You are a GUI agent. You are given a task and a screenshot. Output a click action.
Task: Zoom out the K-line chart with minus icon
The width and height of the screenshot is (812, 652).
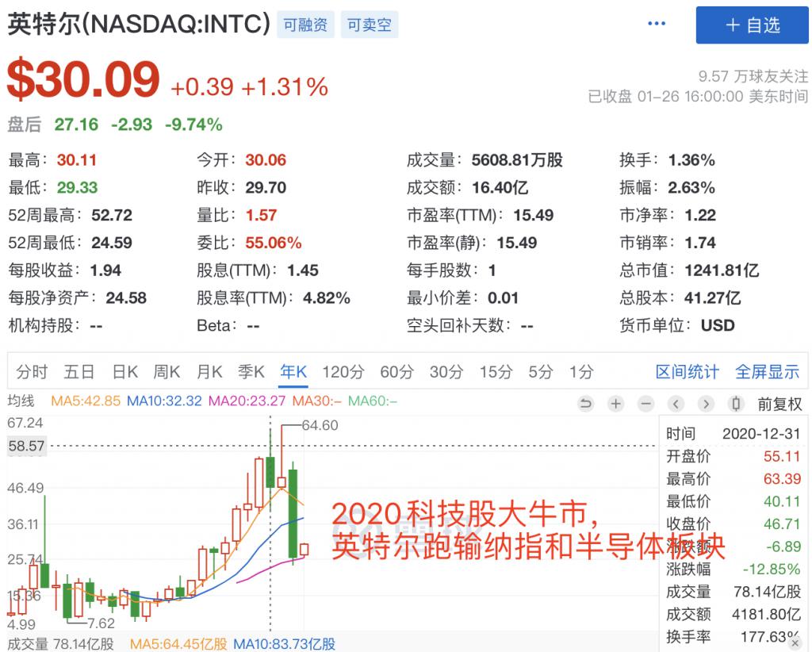[645, 404]
